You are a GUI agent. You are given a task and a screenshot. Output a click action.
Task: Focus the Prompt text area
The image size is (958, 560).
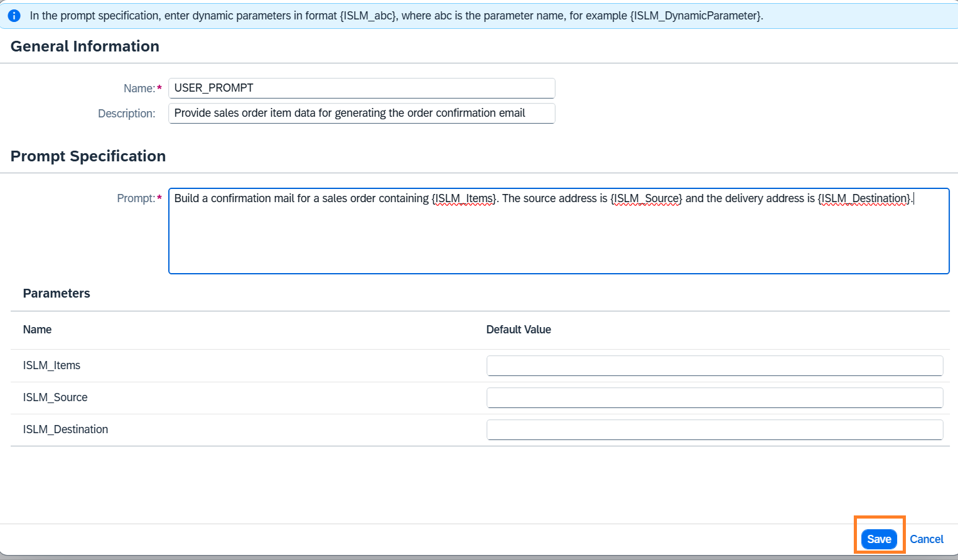coord(558,239)
